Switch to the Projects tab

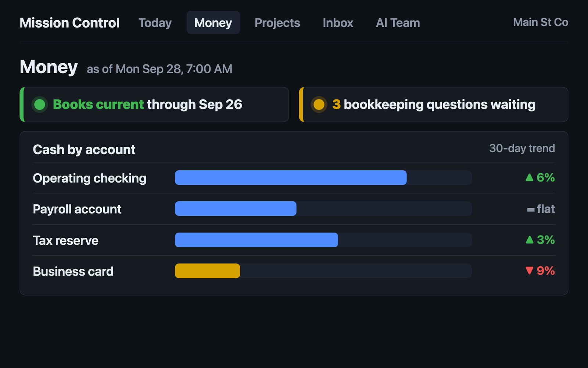click(x=277, y=23)
